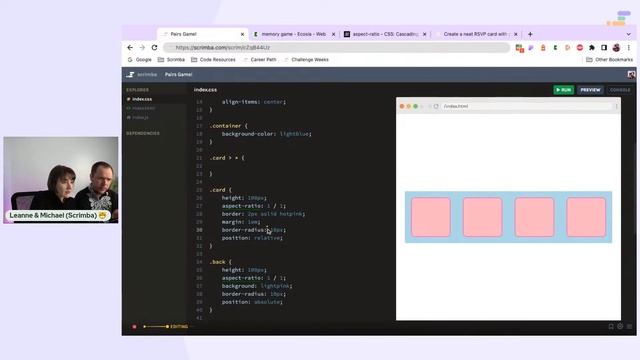Click the red stop-sign adblock extension icon
This screenshot has height=360, width=640.
click(x=580, y=48)
